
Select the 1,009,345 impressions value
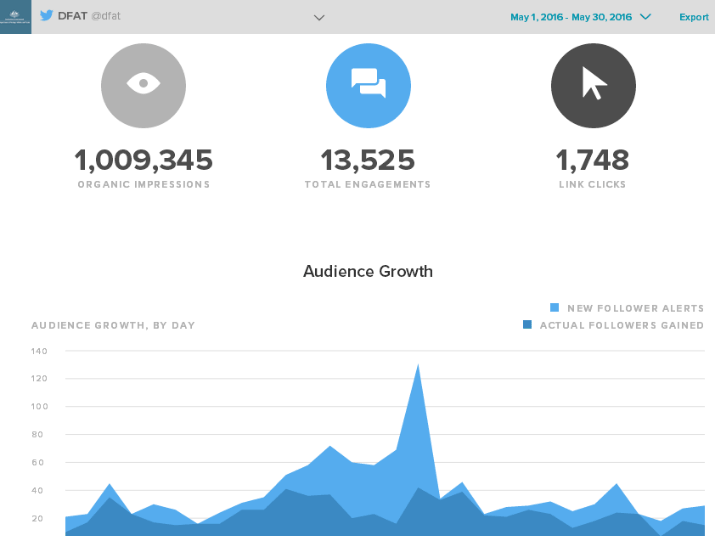pos(144,160)
